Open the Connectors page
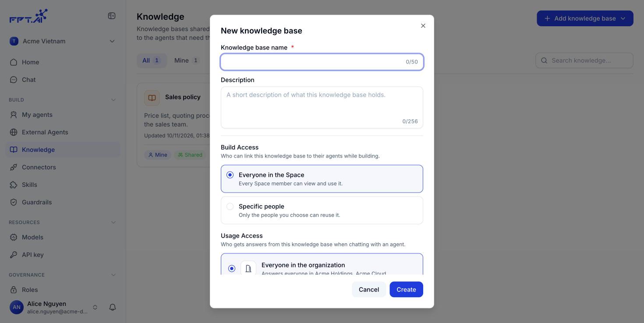The image size is (644, 323). pyautogui.click(x=63, y=167)
